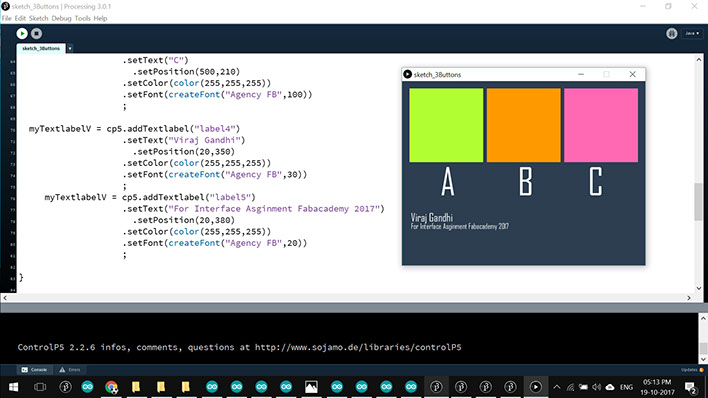Toggle the debugger icon in the toolbar

click(671, 33)
